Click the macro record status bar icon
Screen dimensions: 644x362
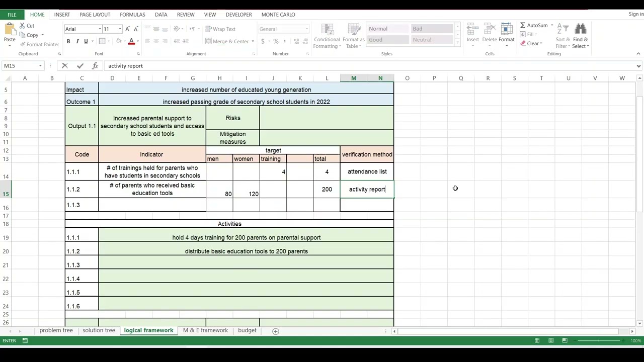tap(25, 340)
